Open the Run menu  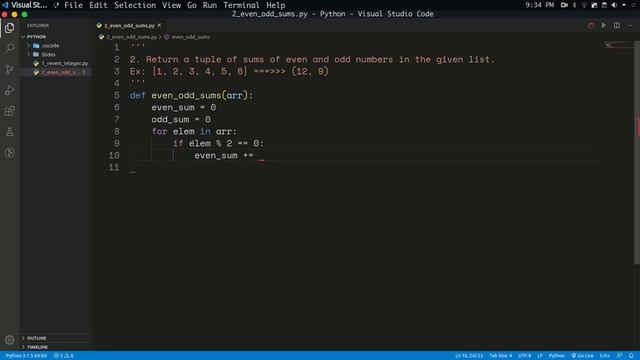[210, 5]
